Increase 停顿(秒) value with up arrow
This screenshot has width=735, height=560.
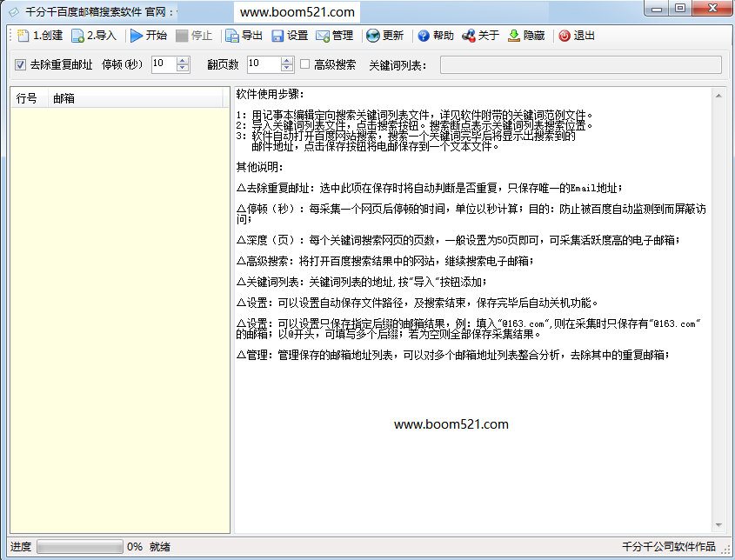(183, 61)
